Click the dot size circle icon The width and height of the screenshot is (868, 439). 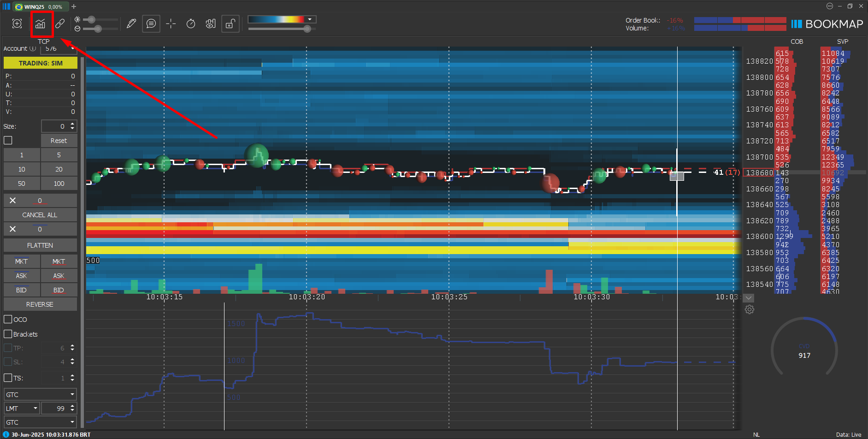pos(77,29)
